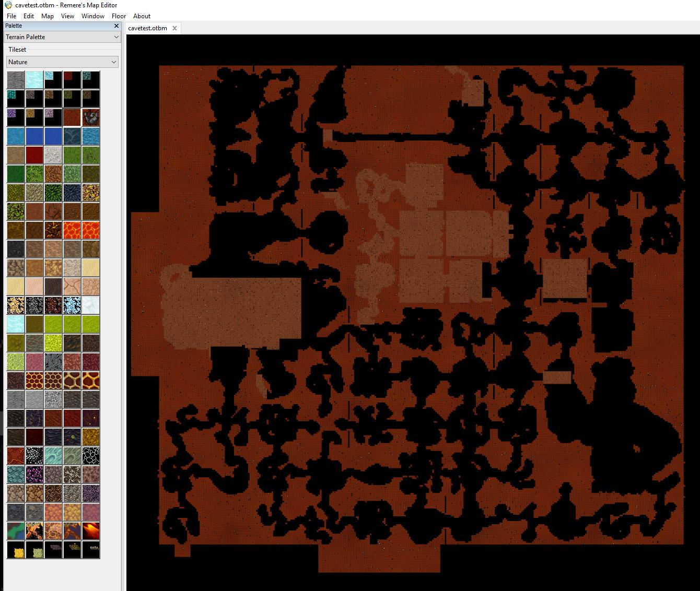Select the gray rock on red earth tile
The height and width of the screenshot is (591, 700).
tap(91, 117)
